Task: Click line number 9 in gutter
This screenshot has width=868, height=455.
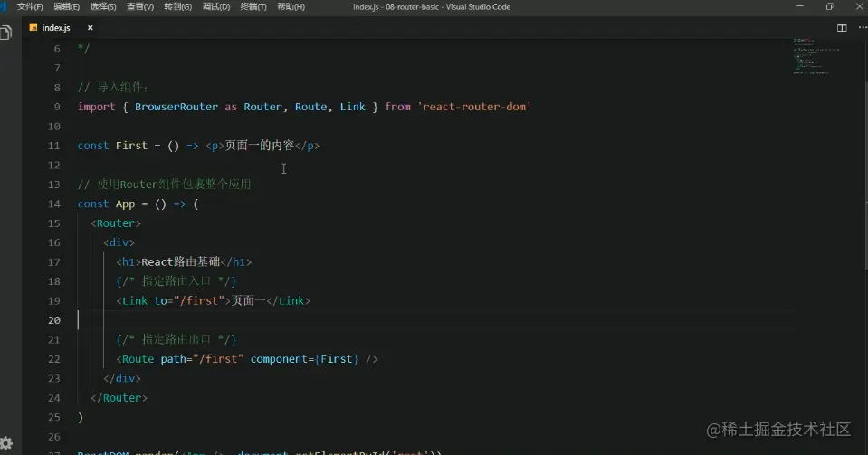Action: point(57,107)
